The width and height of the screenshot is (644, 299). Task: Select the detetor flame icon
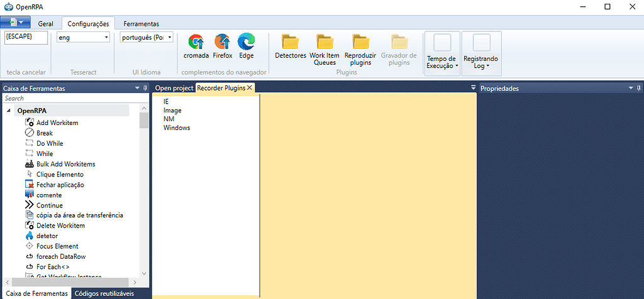click(29, 236)
